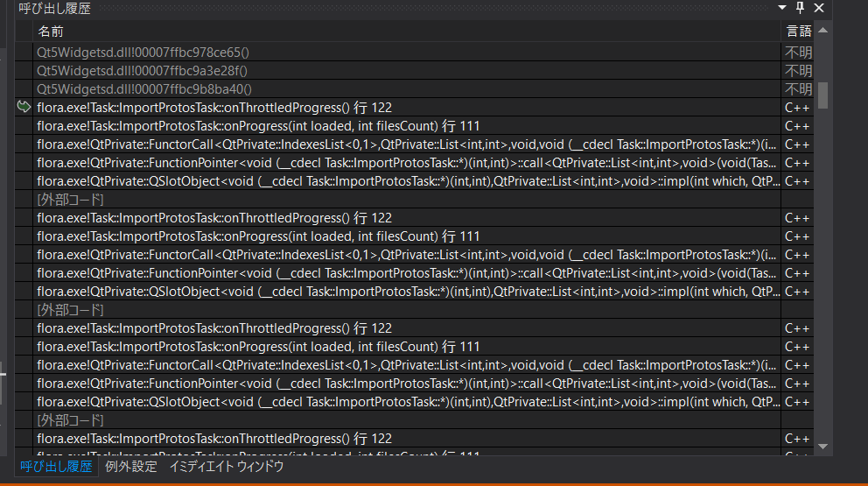Toggle the auto-hide pin for call stack panel
This screenshot has height=486, width=868.
[801, 9]
